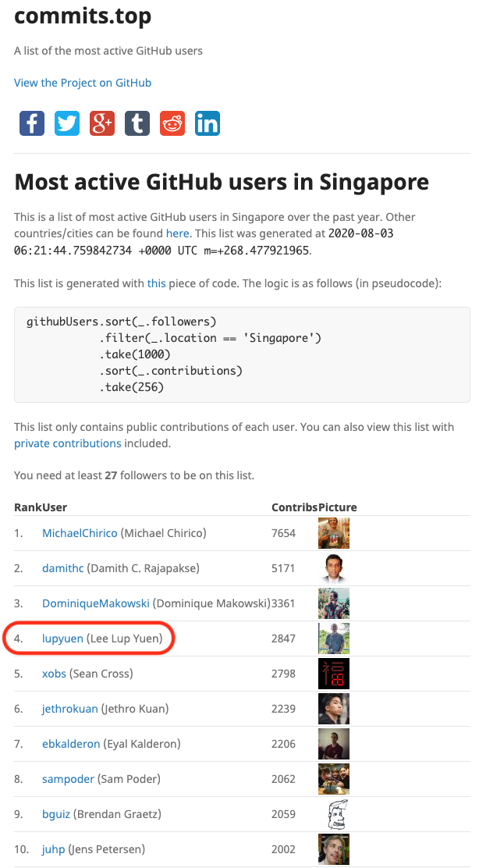The image size is (479, 868).
Task: Click damithc's avatar picture
Action: point(334,568)
